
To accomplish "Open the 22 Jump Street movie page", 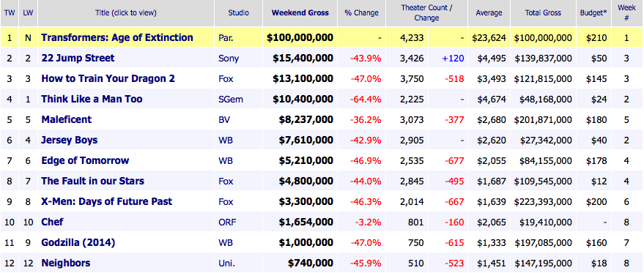I will 78,59.
